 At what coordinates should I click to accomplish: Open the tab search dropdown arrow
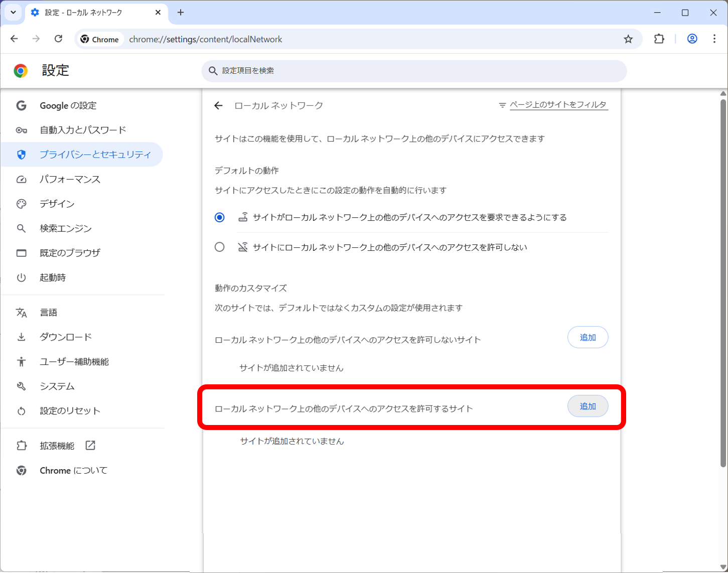coord(13,13)
